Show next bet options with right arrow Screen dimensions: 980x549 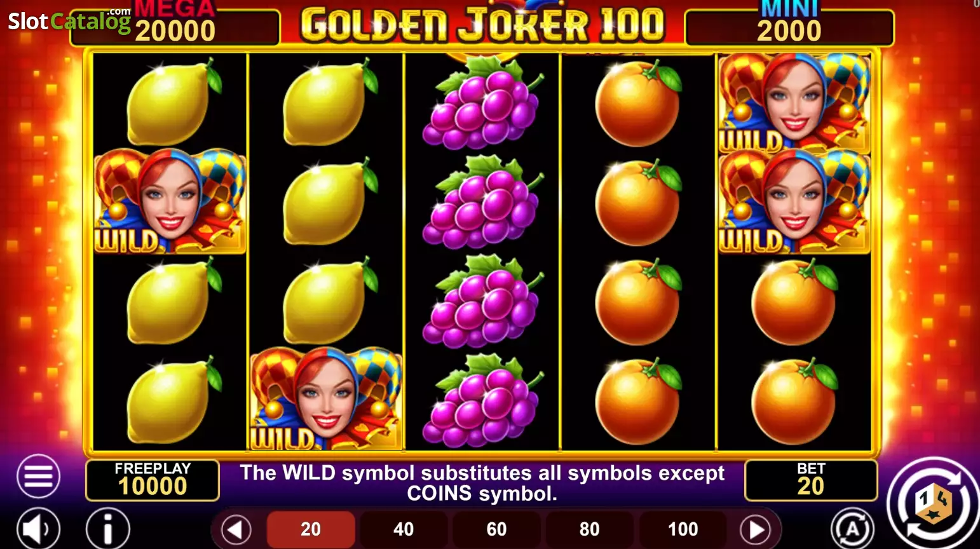point(756,529)
